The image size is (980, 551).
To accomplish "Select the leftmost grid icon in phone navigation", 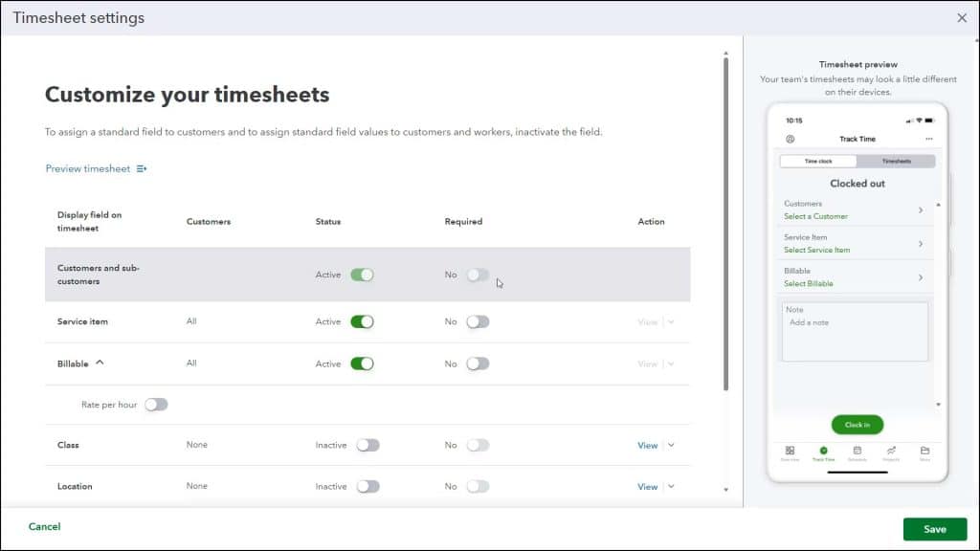I will coord(790,451).
